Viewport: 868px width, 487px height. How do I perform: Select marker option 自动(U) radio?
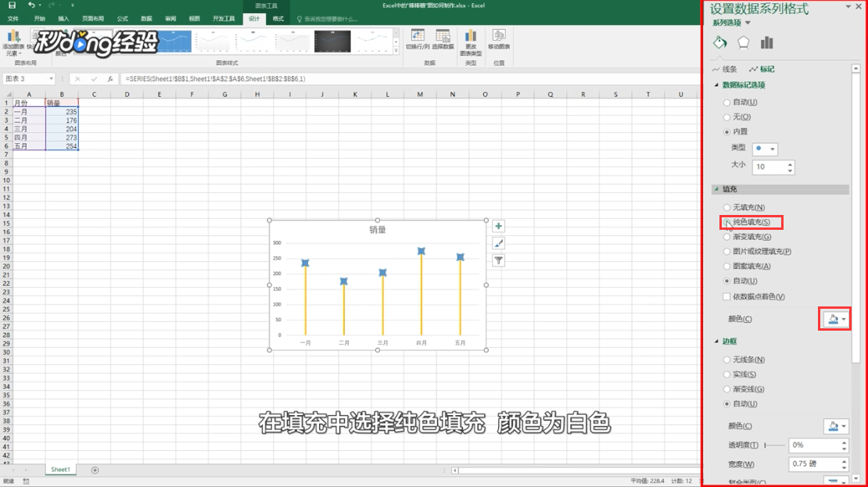click(726, 102)
